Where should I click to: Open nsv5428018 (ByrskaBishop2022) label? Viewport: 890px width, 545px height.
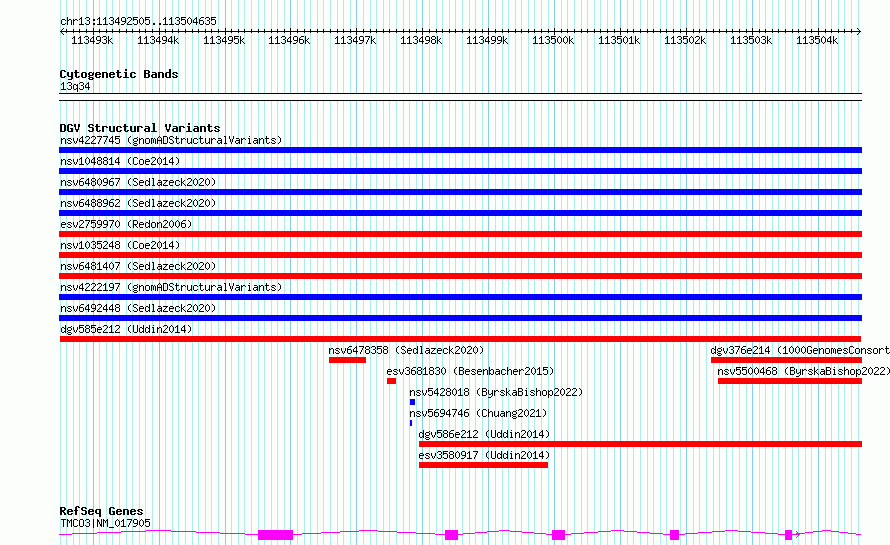click(496, 392)
